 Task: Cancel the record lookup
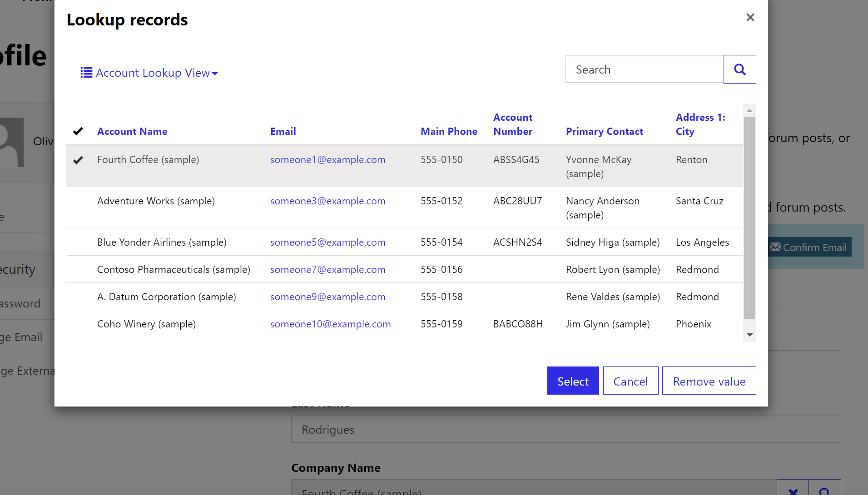click(630, 381)
